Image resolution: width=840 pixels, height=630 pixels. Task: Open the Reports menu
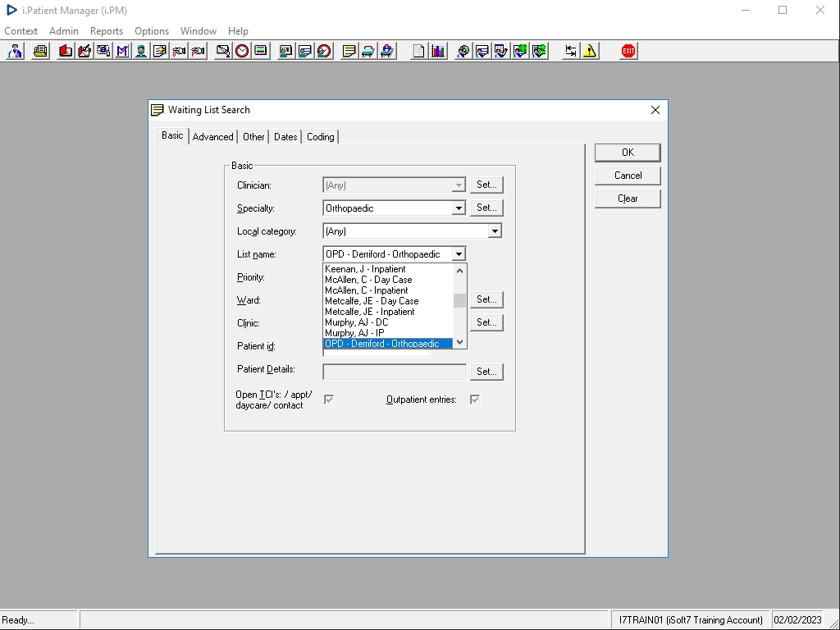106,31
